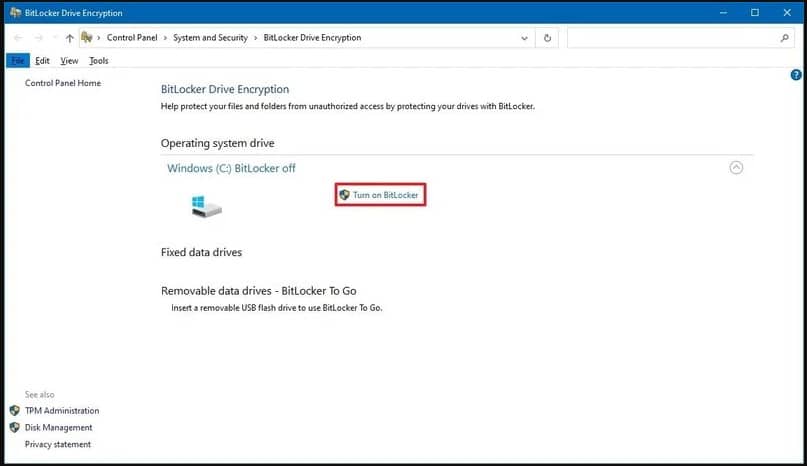Go up one level with the up arrow
Screen dimensions: 807x466
(x=69, y=38)
